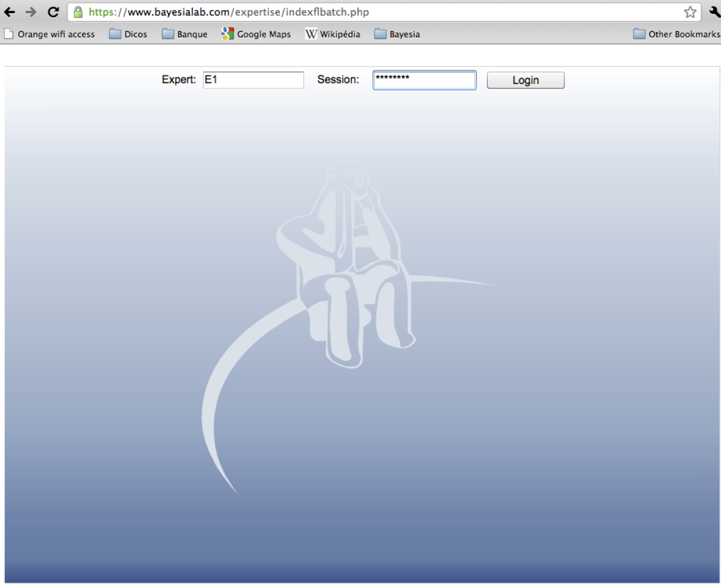
Task: Open the Other Bookmarks folder
Action: click(677, 34)
